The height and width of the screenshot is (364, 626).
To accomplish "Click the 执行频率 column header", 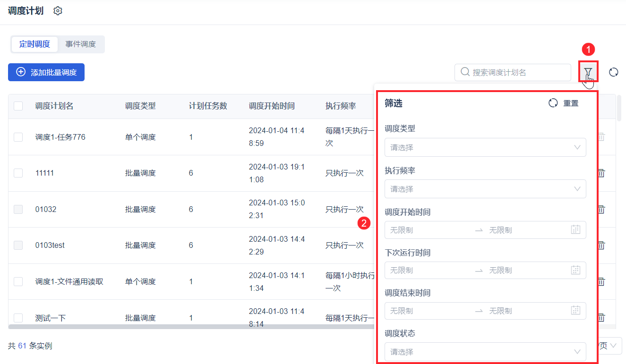I will [x=341, y=106].
